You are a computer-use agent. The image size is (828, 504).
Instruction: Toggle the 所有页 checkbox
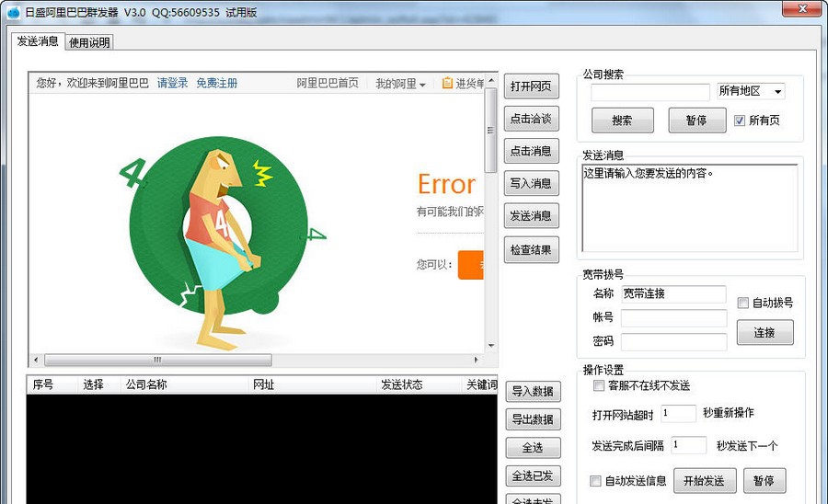[x=740, y=120]
